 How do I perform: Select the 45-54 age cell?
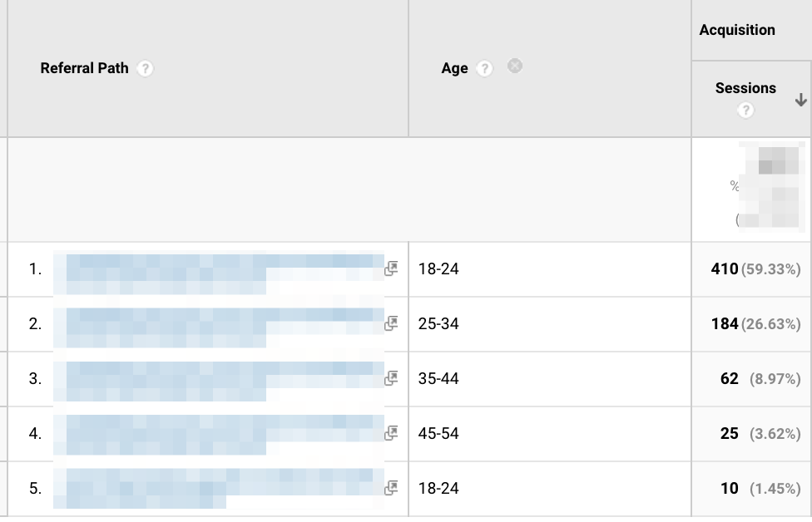tap(438, 434)
